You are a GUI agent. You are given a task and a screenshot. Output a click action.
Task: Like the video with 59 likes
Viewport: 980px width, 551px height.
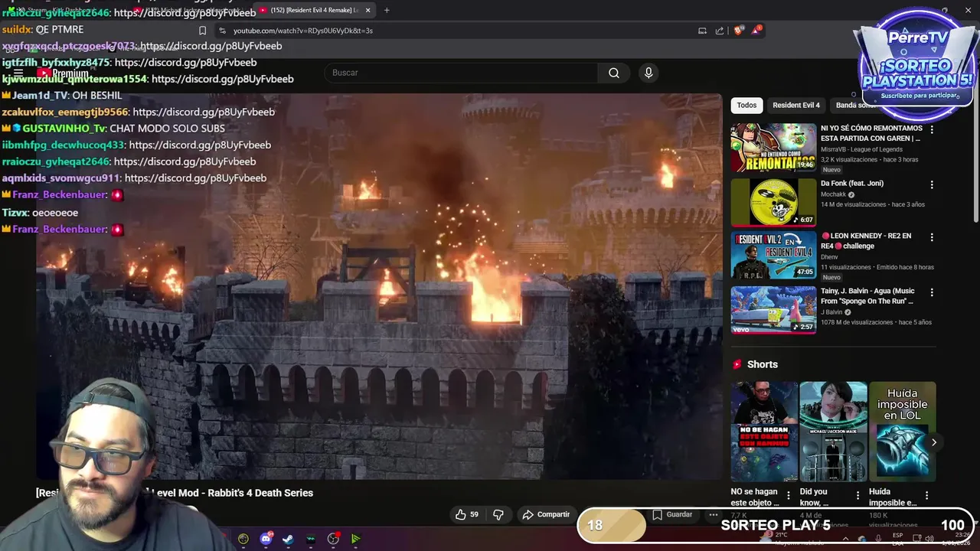466,514
